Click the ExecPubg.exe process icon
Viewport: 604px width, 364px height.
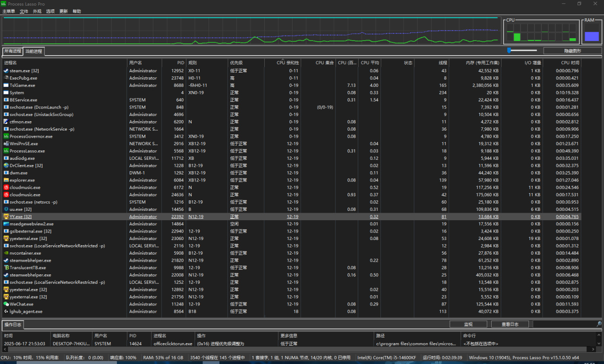click(6, 78)
